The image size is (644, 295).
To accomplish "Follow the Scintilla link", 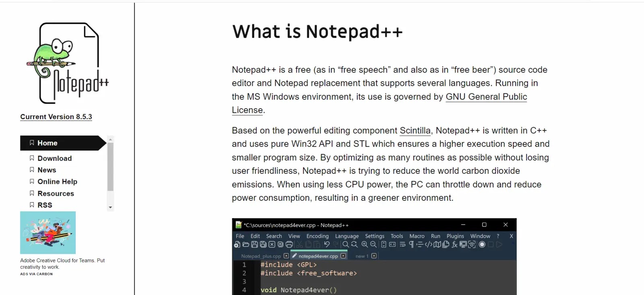I will point(415,130).
